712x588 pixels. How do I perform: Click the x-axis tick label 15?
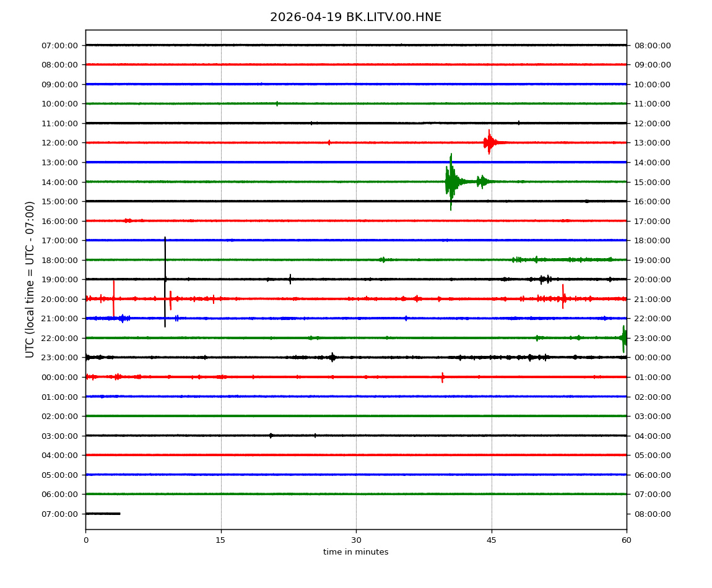(x=220, y=540)
